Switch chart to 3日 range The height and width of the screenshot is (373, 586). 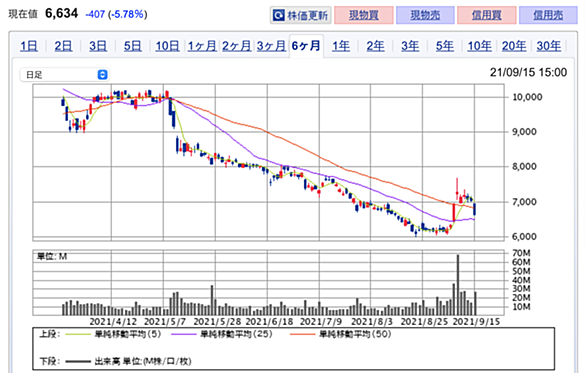[x=98, y=46]
